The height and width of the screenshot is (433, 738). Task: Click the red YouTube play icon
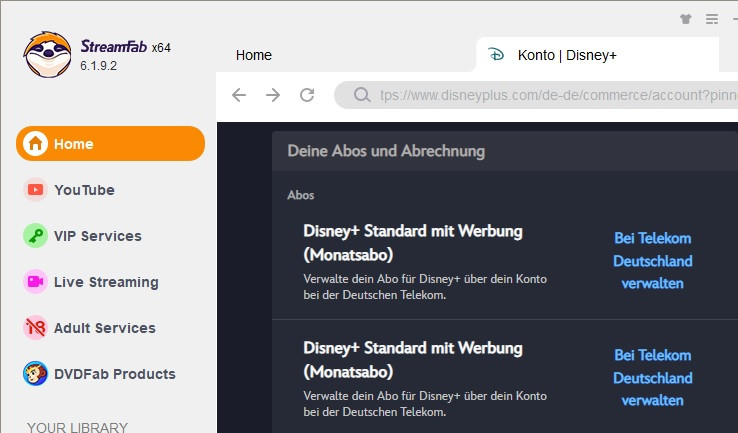(x=35, y=190)
